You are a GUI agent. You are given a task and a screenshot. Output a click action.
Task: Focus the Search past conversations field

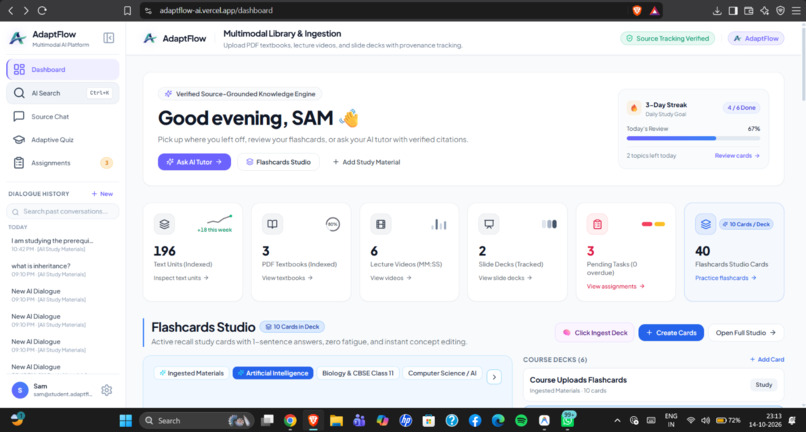[63, 211]
